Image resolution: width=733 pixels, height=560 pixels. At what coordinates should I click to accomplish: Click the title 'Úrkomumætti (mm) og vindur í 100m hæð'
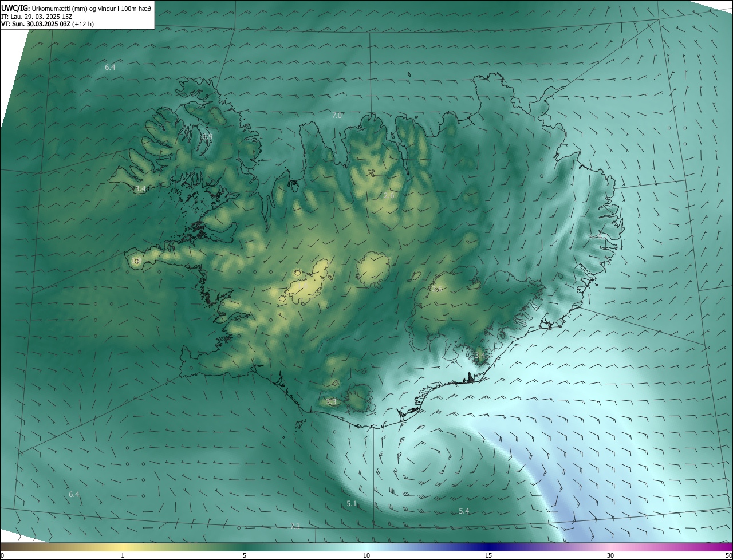pyautogui.click(x=92, y=9)
